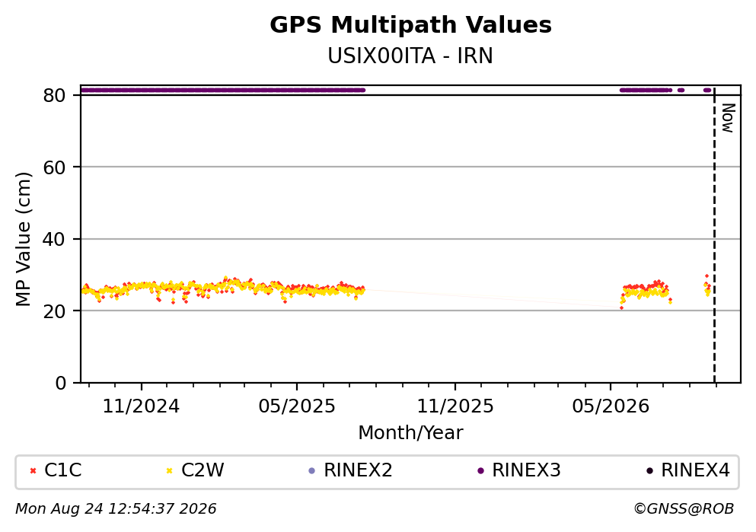Select the RINEX3 legend label
This screenshot has height=532, width=756.
tap(526, 470)
